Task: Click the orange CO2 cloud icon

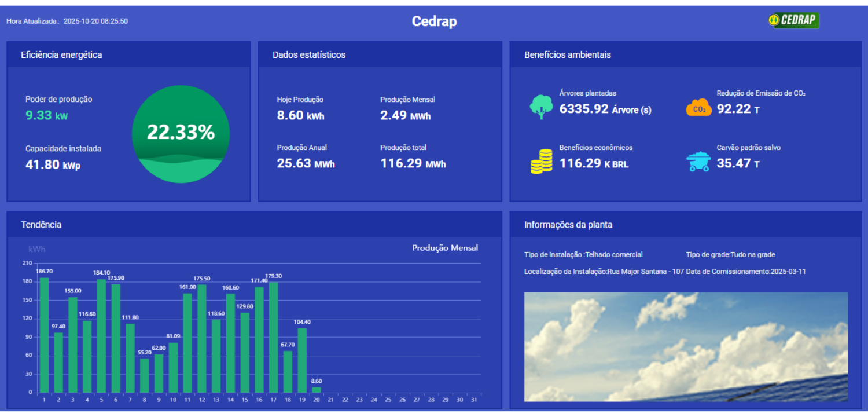Action: click(698, 108)
